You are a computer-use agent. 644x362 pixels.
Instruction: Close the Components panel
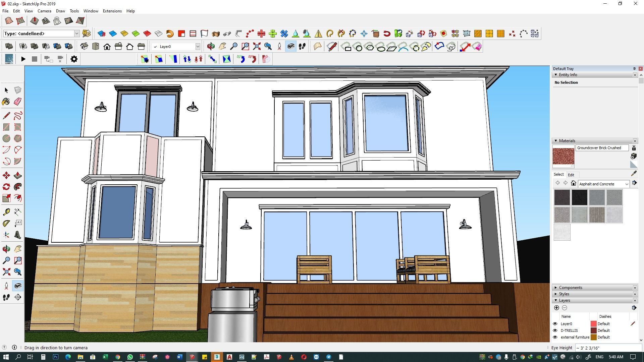coord(635,288)
